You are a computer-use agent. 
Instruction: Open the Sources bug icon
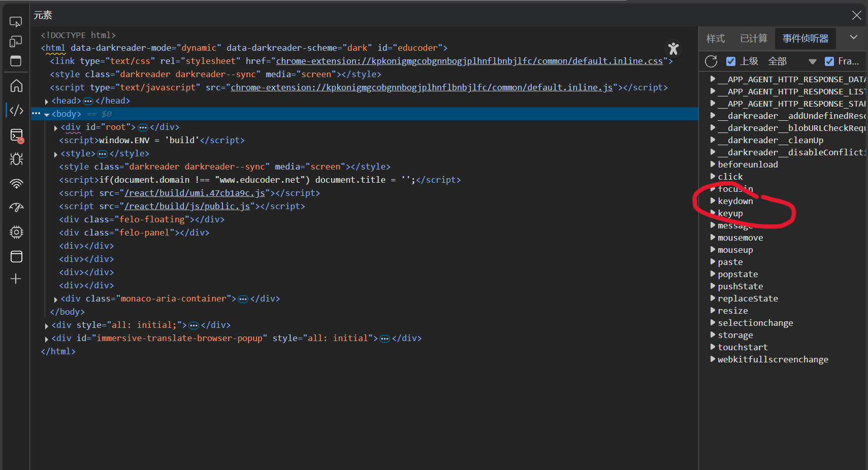pos(16,159)
